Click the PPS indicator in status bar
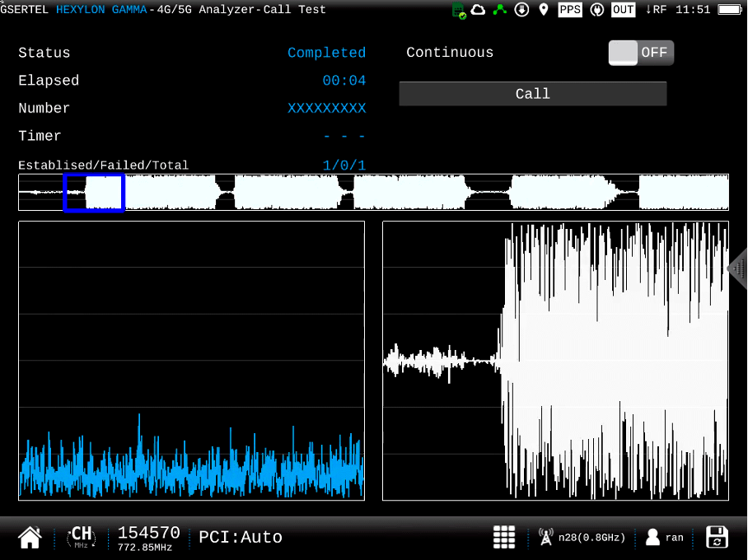This screenshot has height=560, width=748. click(570, 10)
